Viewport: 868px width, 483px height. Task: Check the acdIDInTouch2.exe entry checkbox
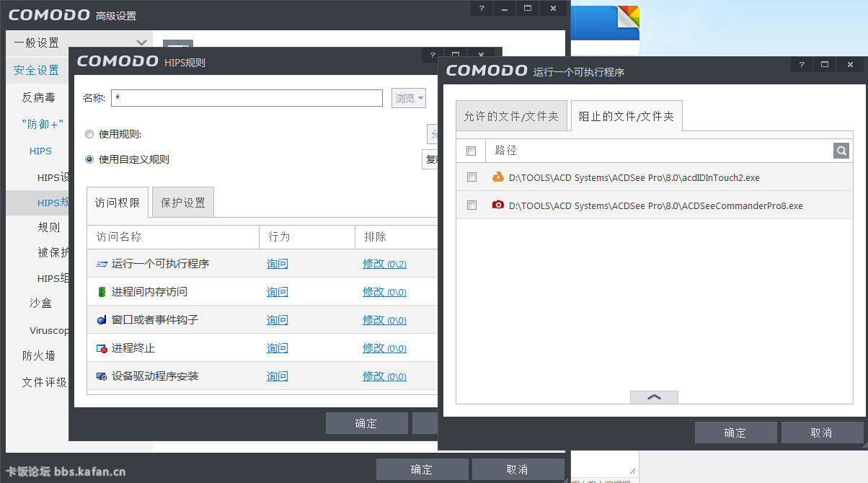471,177
